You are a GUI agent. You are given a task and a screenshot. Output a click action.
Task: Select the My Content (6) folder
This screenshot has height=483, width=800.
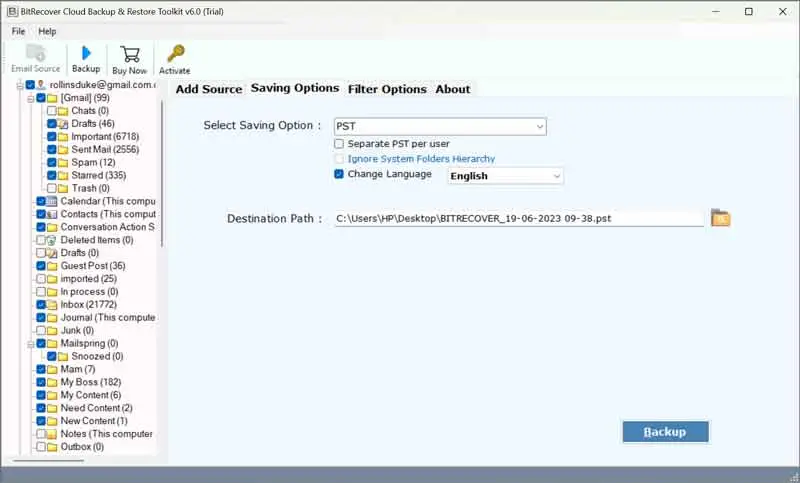pos(91,395)
